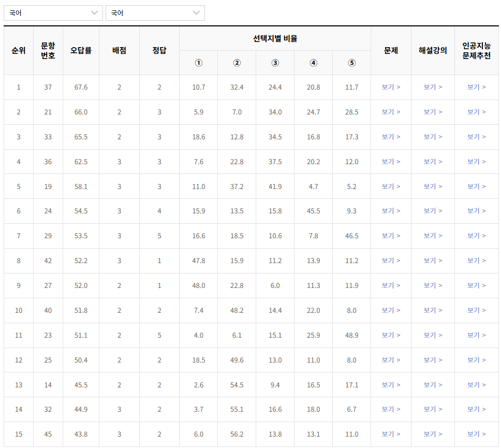Open 해설강의 보기 for question 37
The image size is (501, 448).
pos(432,88)
